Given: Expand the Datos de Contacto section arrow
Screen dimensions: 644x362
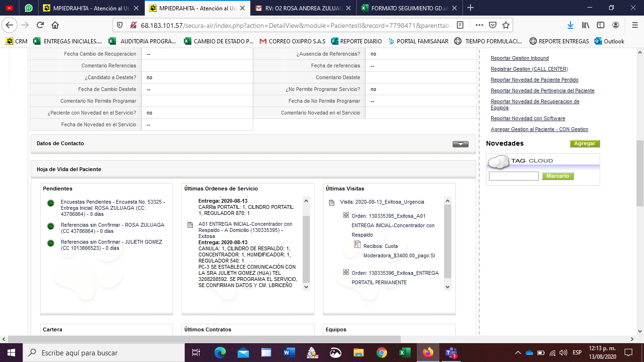Looking at the screenshot, I should click(x=460, y=144).
